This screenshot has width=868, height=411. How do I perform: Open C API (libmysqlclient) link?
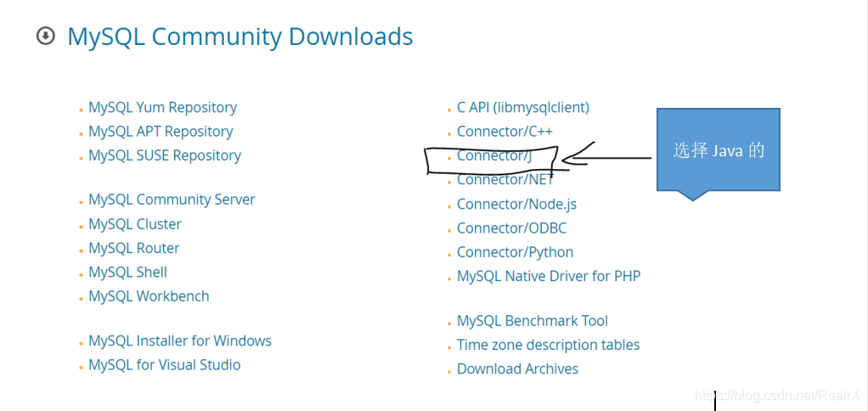[x=523, y=107]
